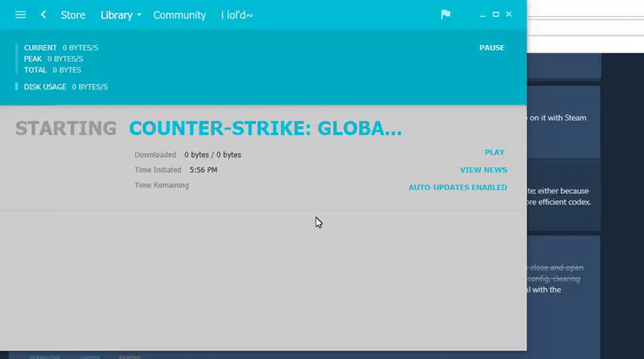Click the flag notification icon
The width and height of the screenshot is (644, 359).
click(446, 14)
